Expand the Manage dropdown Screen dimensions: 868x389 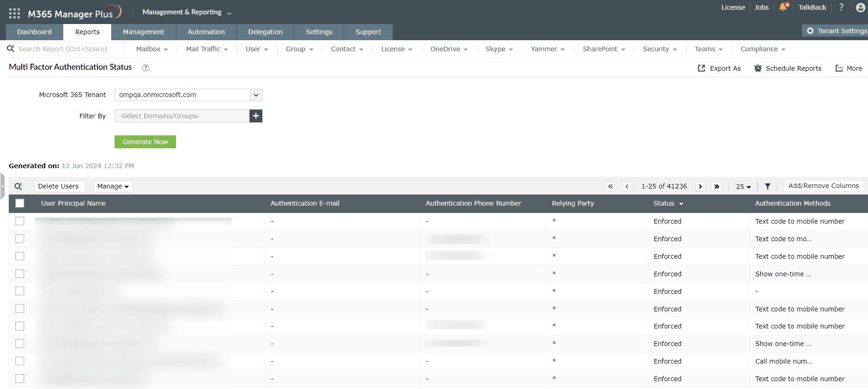pos(113,186)
